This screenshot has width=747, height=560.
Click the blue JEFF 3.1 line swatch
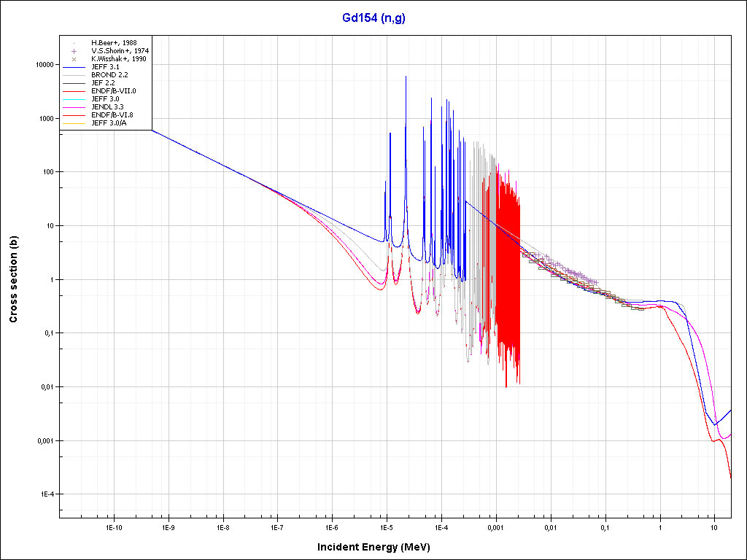pos(74,67)
